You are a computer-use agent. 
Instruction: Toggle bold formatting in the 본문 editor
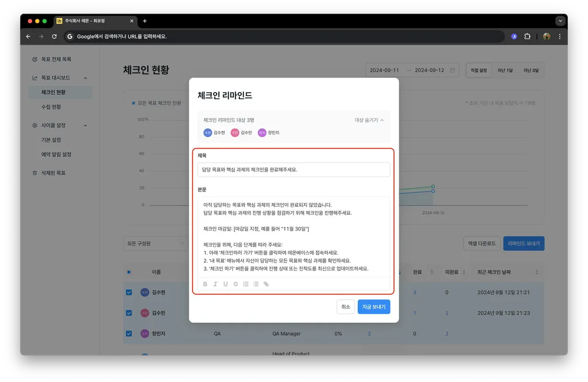(x=205, y=284)
